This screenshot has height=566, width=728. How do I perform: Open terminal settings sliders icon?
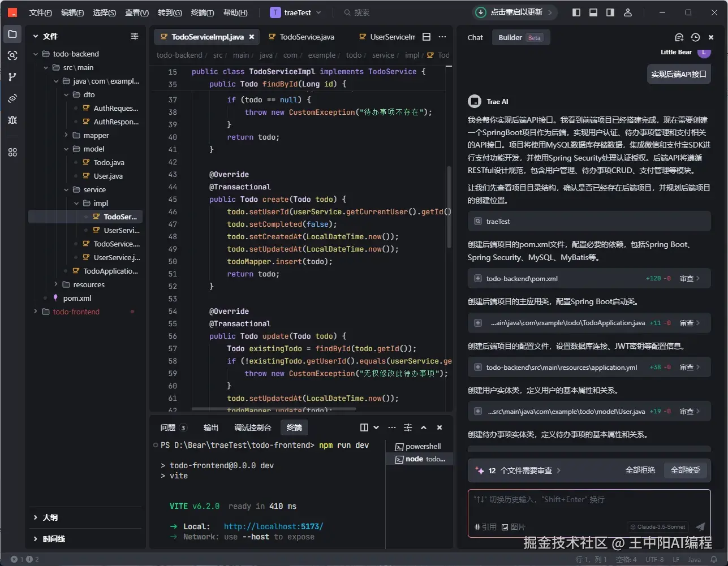click(408, 427)
